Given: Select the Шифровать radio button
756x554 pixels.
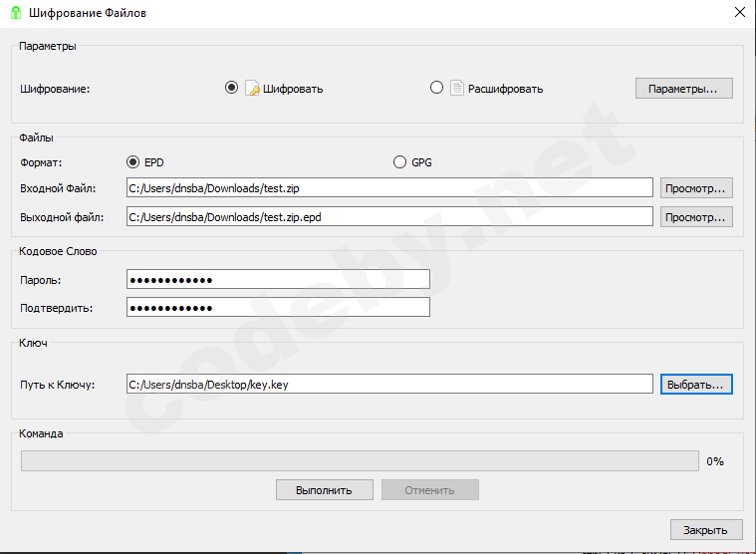Looking at the screenshot, I should coord(231,88).
